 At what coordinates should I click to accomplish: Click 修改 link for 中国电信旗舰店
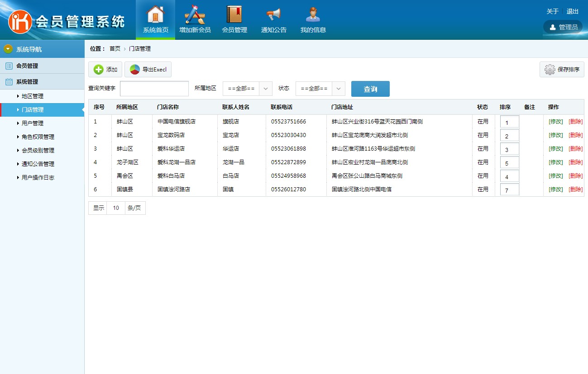[555, 122]
